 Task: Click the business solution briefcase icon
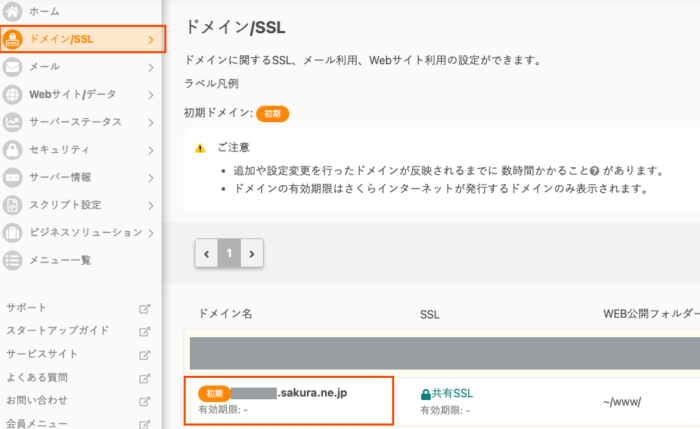(x=13, y=232)
